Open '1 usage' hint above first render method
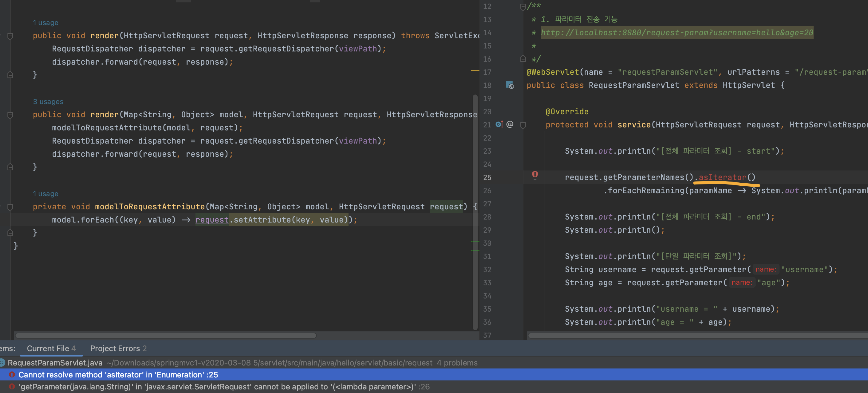 45,23
